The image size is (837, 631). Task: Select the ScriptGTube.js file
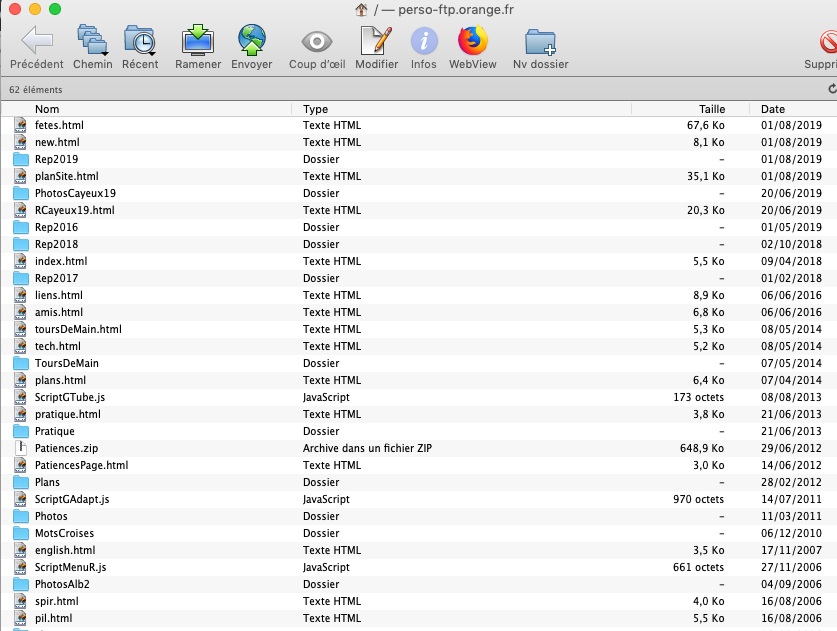pyautogui.click(x=70, y=397)
